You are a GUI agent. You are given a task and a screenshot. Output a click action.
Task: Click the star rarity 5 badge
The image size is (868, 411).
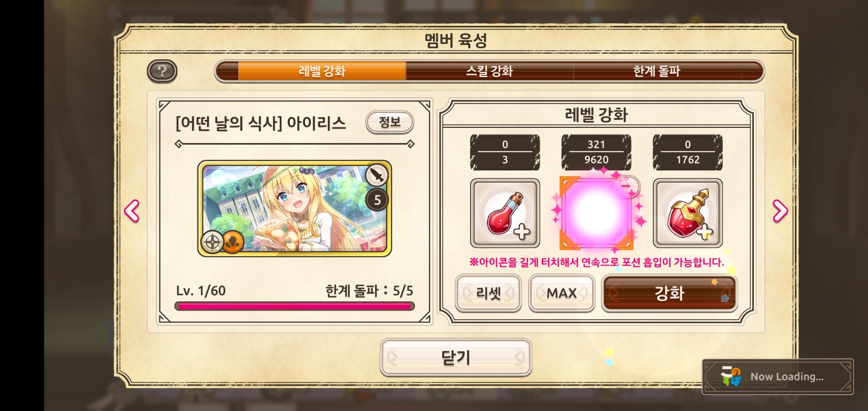click(x=377, y=200)
